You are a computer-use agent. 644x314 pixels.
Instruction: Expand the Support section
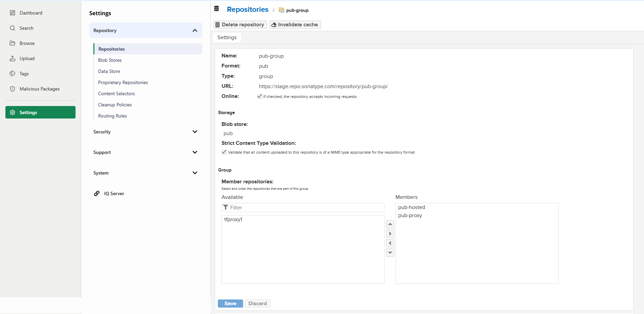tap(146, 152)
